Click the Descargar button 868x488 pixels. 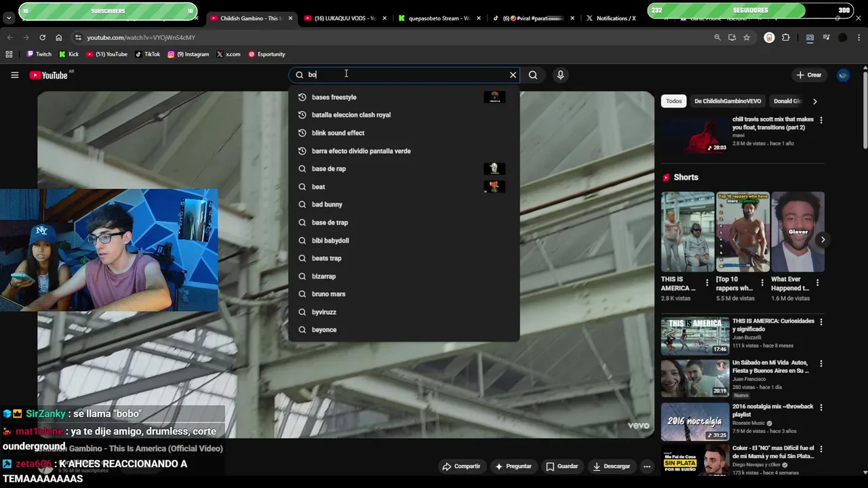[x=612, y=466]
